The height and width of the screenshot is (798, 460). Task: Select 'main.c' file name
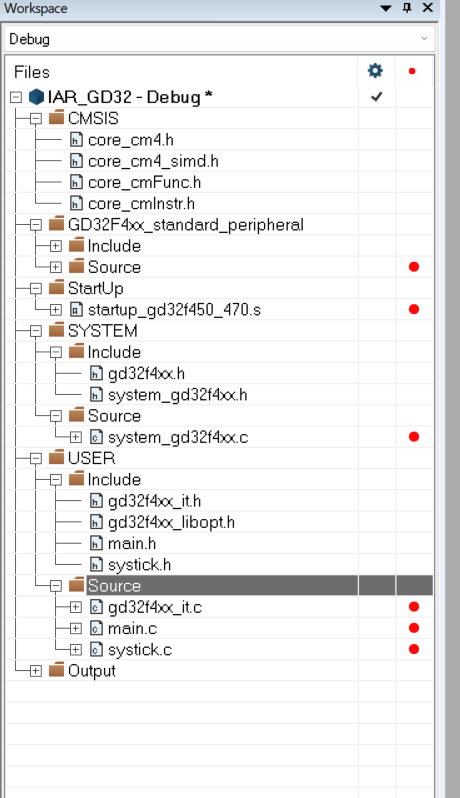(132, 629)
